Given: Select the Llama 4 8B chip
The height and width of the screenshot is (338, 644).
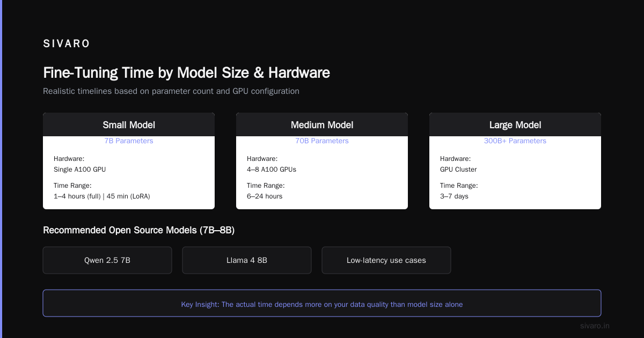Looking at the screenshot, I should coord(247,260).
